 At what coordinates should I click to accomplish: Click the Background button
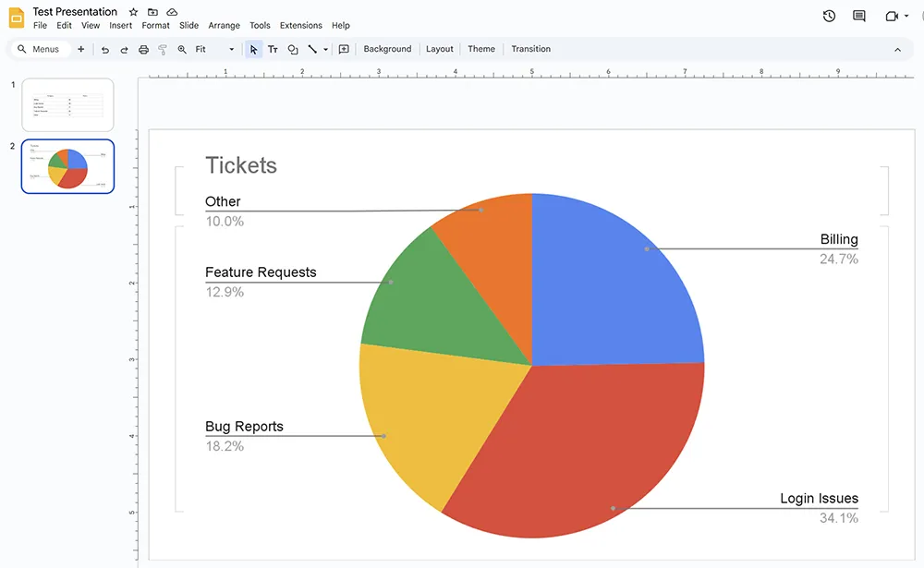pyautogui.click(x=387, y=49)
